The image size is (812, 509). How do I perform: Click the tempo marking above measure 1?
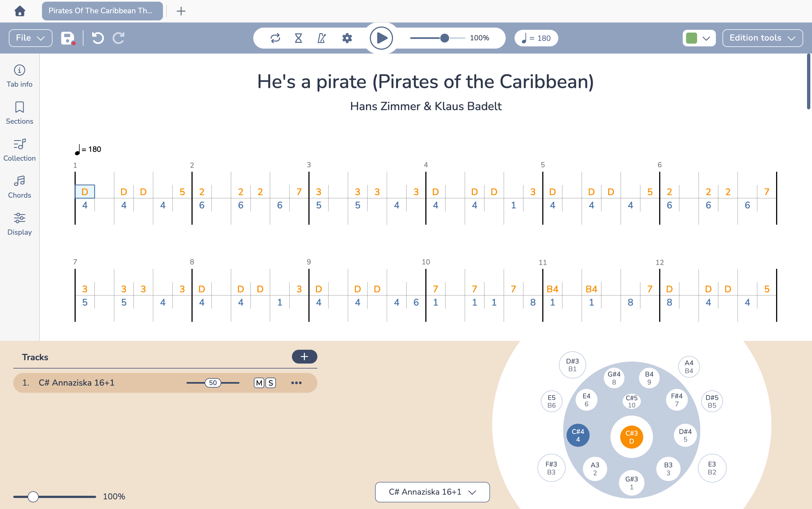coord(88,149)
